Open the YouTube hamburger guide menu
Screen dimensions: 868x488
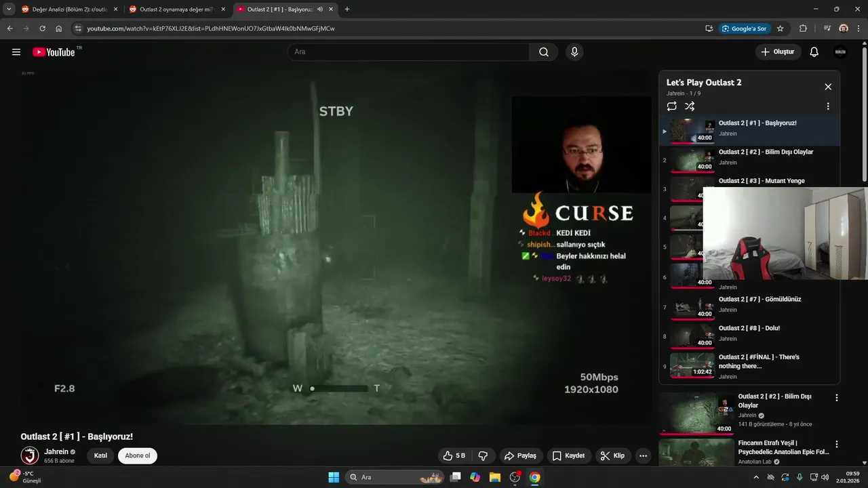pos(16,52)
